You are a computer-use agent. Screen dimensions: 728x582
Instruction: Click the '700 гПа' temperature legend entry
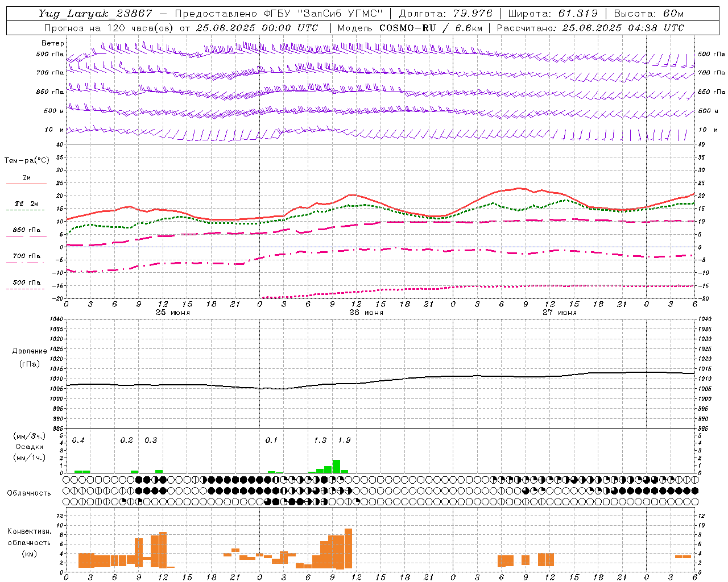click(x=27, y=256)
